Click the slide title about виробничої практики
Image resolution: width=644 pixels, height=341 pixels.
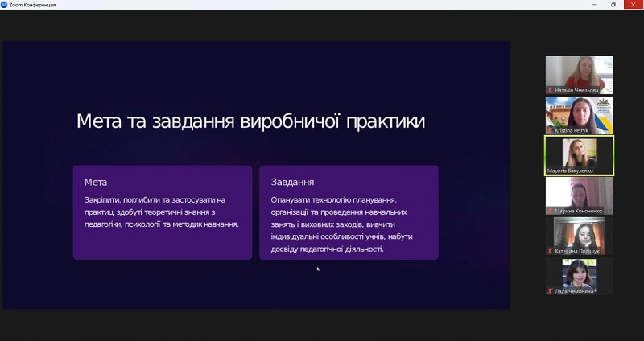(x=250, y=121)
